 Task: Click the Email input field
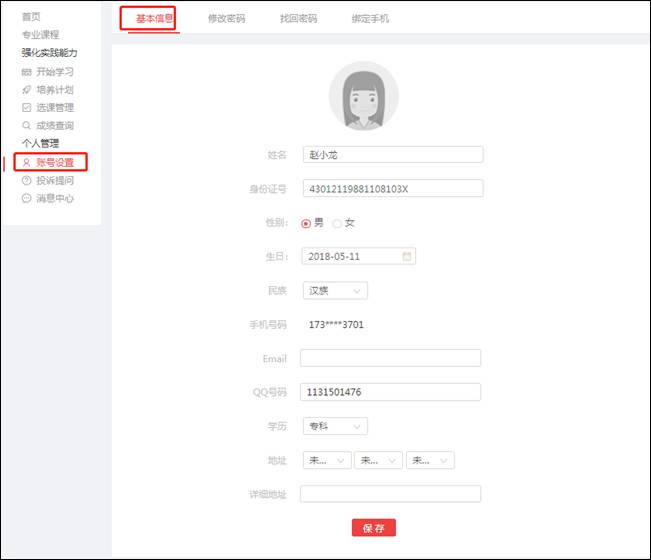tap(390, 358)
